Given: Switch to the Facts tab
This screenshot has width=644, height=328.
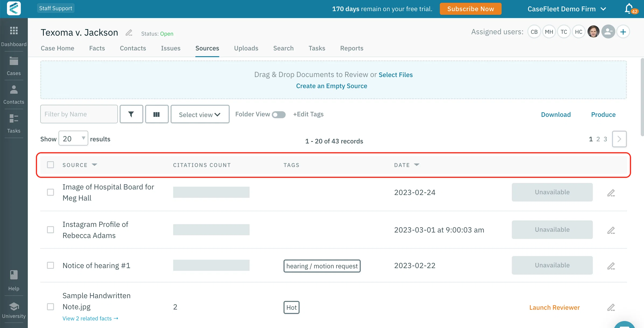Looking at the screenshot, I should pyautogui.click(x=97, y=48).
